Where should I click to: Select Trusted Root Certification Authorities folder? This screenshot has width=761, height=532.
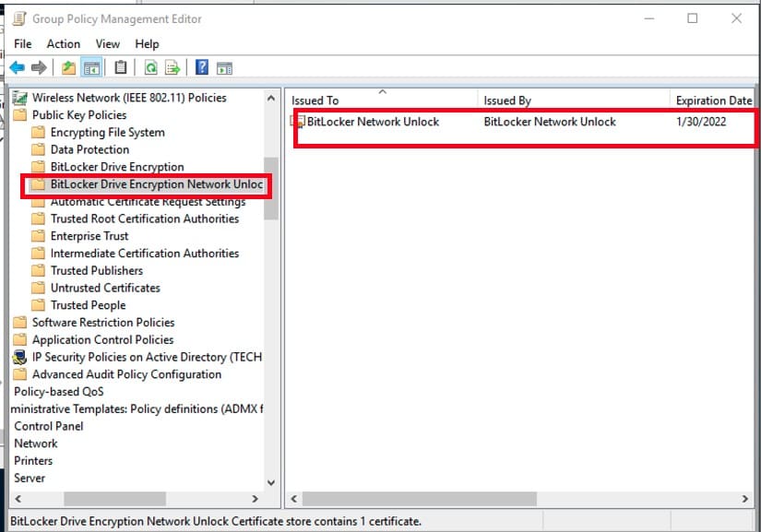click(x=144, y=219)
